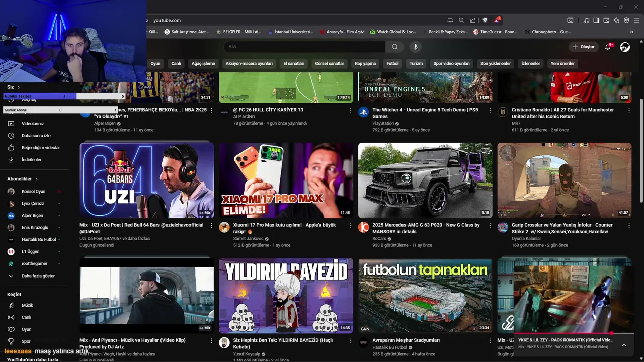
Task: Select the Futbol filter chip
Action: (x=392, y=64)
